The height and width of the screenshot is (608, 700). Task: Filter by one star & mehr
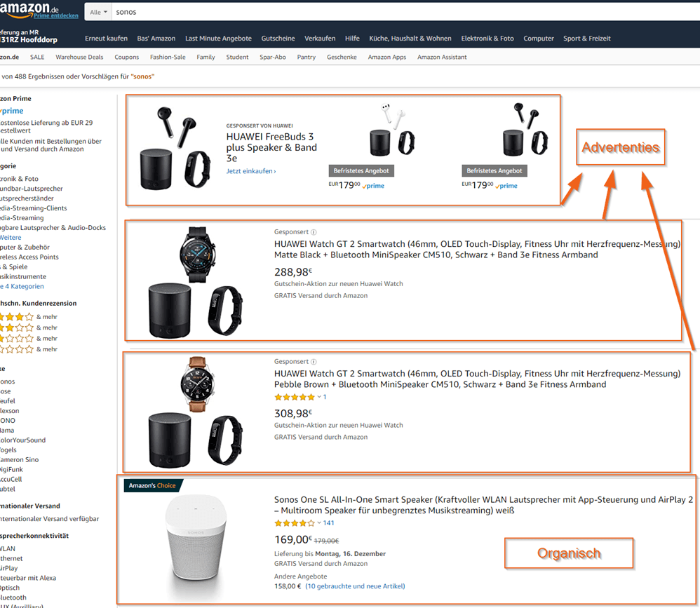pos(29,349)
